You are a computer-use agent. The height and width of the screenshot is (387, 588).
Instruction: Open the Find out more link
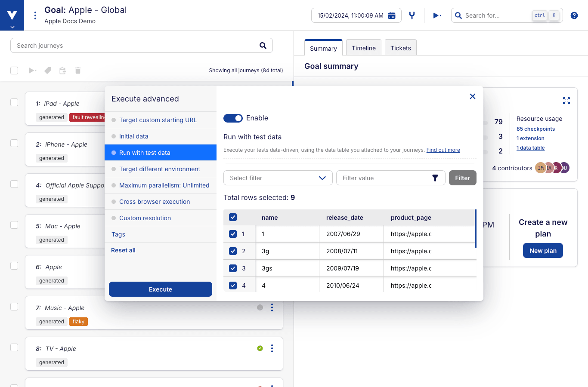443,150
